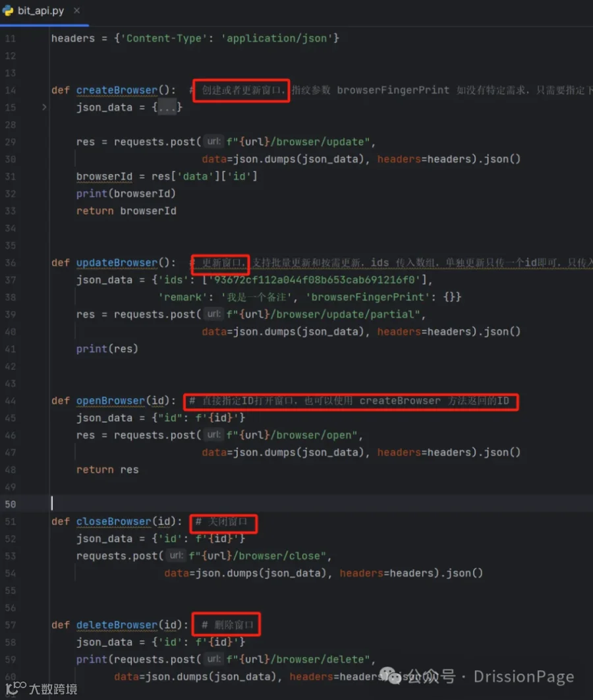Screen dimensions: 593x700
Task: Click the openBrowser function name
Action: click(111, 401)
